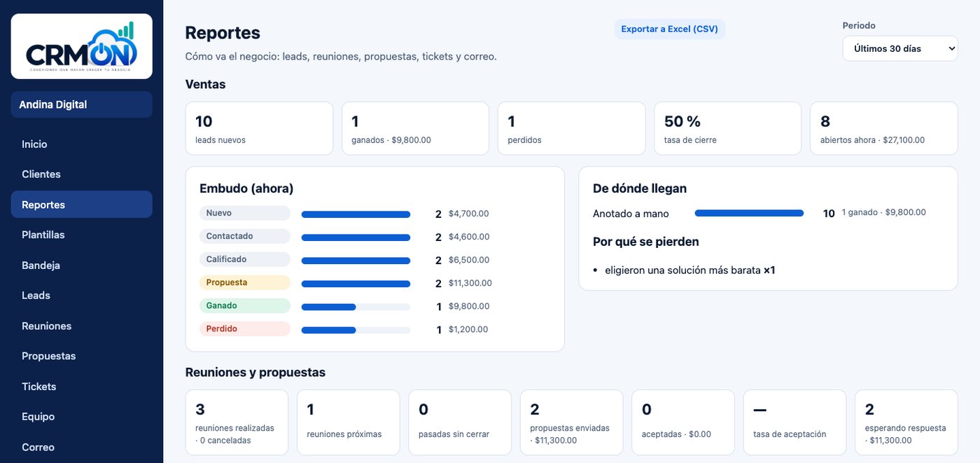The image size is (980, 463).
Task: Click the $1,200.00 Perdido amount
Action: click(468, 329)
